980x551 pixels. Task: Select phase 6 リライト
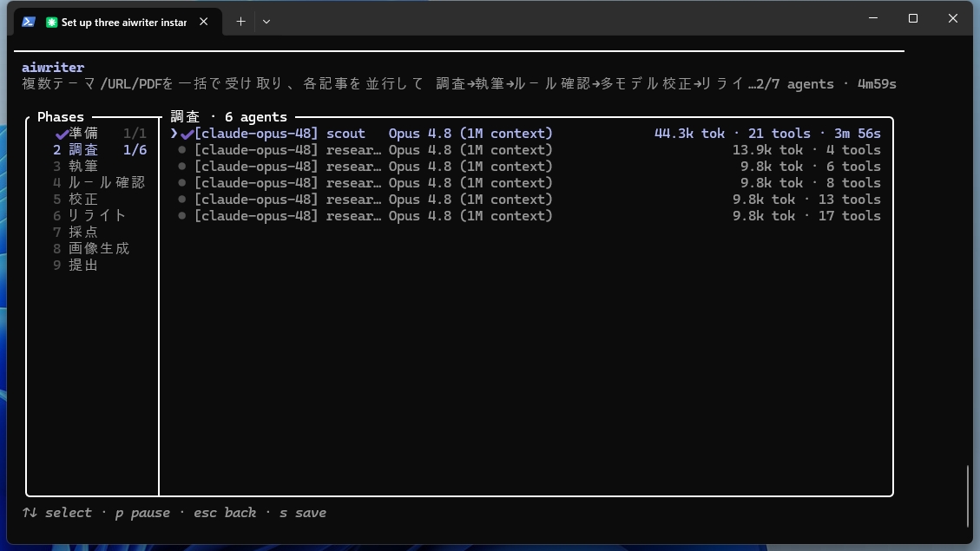click(90, 215)
